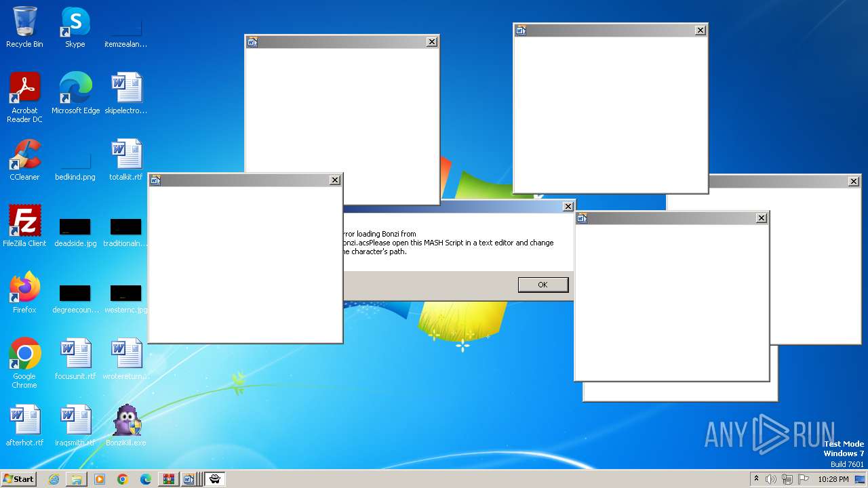Click OK in the Bonzi error dialog
Screen dimensions: 868x488
point(542,285)
